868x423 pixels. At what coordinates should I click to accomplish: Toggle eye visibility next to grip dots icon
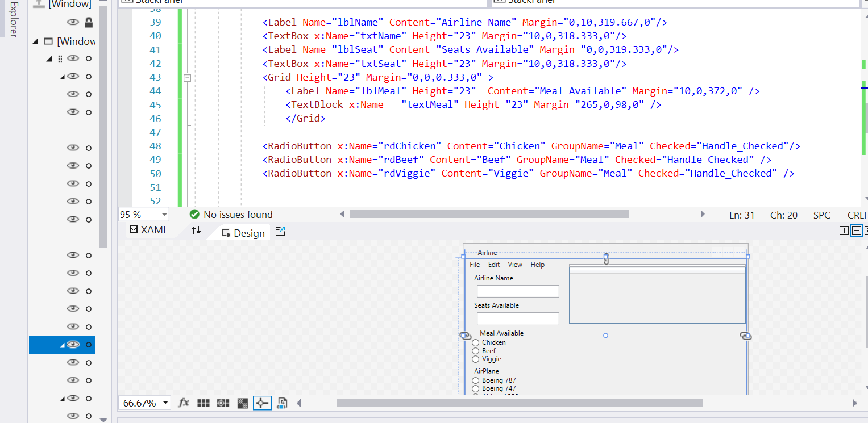click(73, 58)
